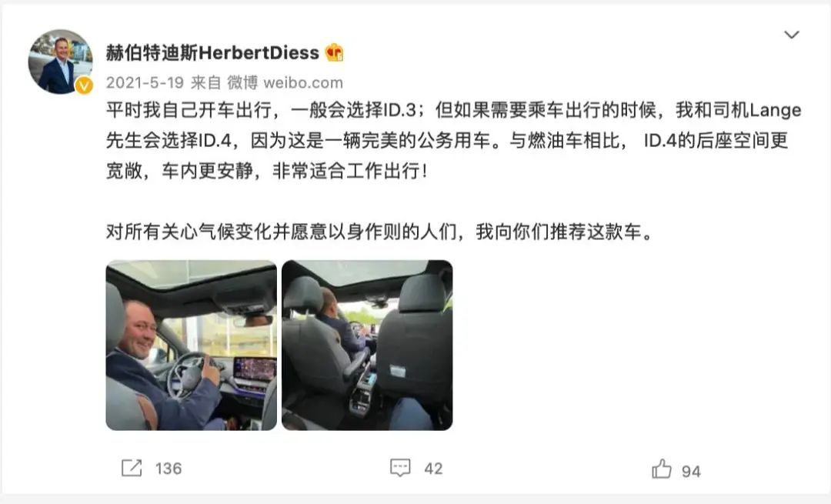Image resolution: width=831 pixels, height=504 pixels.
Task: Click the name Lange in post text
Action: pyautogui.click(x=776, y=111)
